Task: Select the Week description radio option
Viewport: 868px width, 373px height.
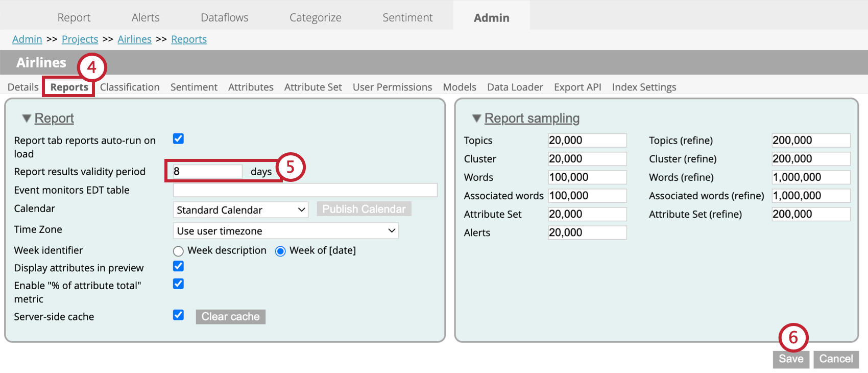Action: tap(178, 251)
